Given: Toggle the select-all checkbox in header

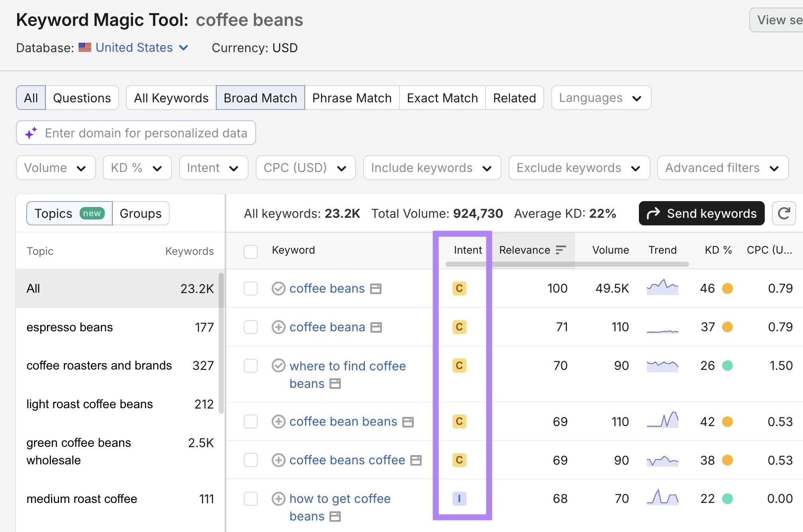Looking at the screenshot, I should 251,252.
